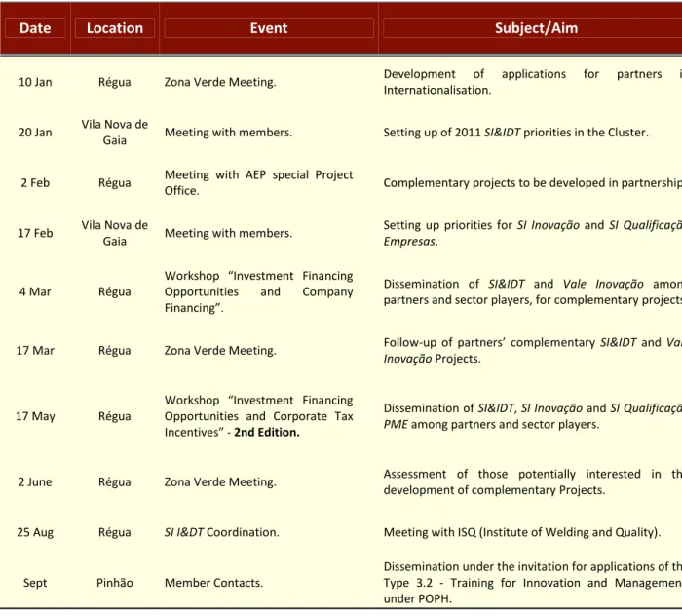Click the 'SI I&DT Coordination.' event
The image size is (682, 616).
(222, 532)
